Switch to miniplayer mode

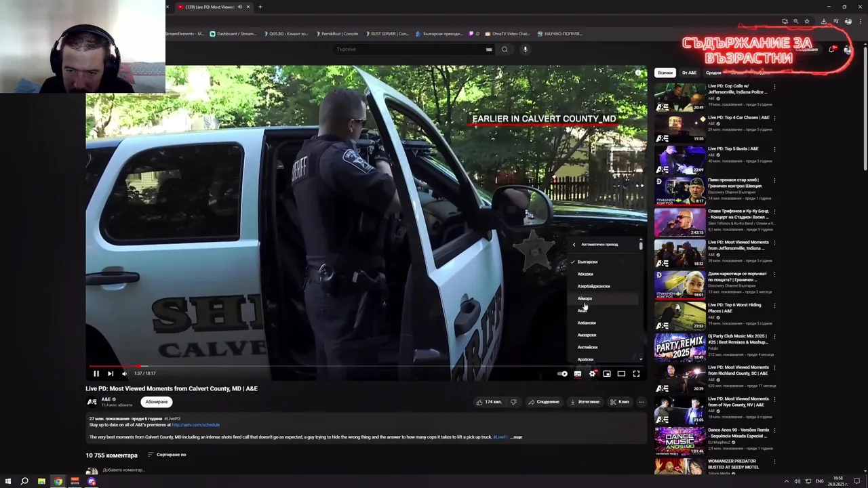click(607, 373)
